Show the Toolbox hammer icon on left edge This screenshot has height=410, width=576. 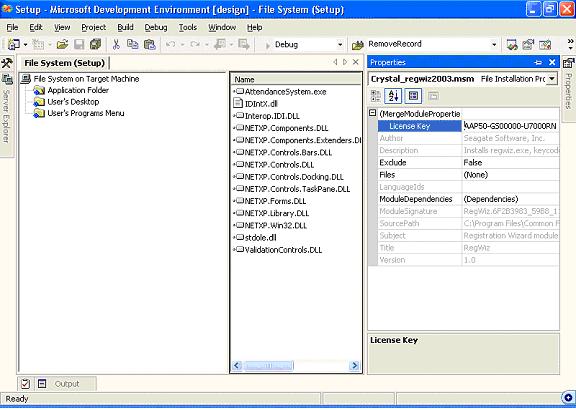pos(7,63)
